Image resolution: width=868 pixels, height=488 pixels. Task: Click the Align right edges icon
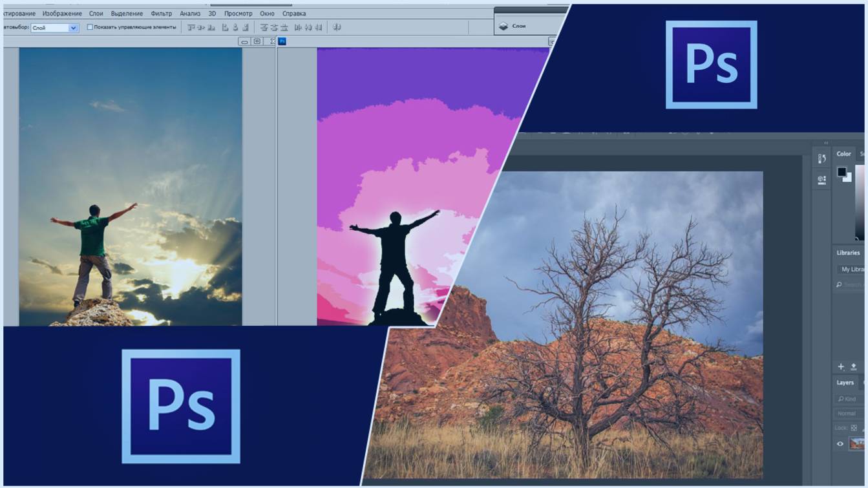click(246, 28)
